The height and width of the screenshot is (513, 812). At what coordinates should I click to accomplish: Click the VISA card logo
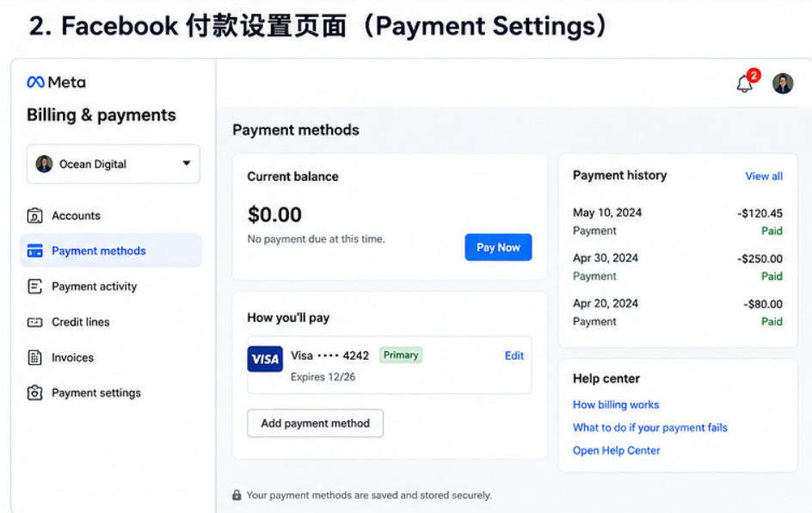pyautogui.click(x=265, y=359)
